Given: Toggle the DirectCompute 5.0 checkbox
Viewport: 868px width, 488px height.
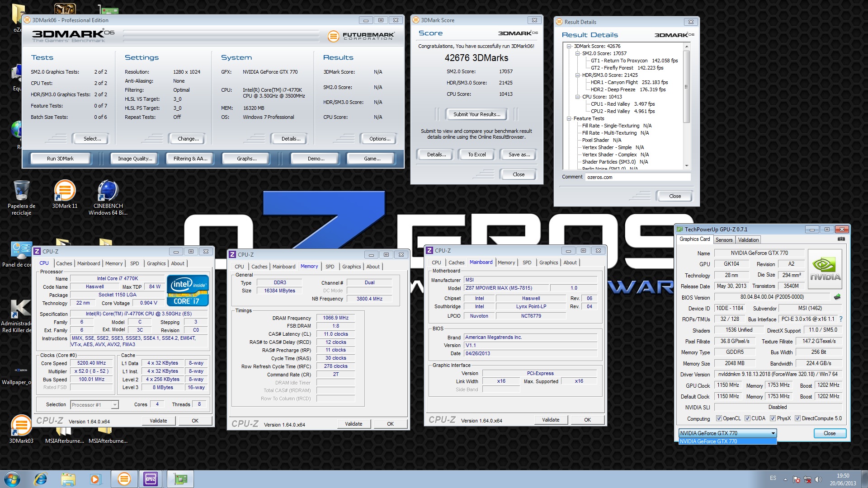Looking at the screenshot, I should [797, 418].
